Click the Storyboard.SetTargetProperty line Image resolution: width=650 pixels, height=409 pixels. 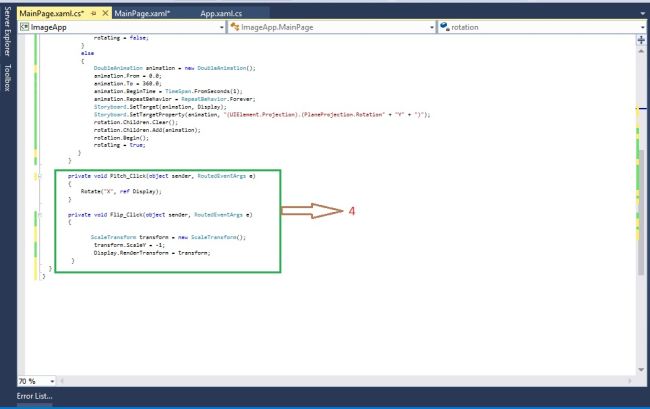tap(262, 114)
